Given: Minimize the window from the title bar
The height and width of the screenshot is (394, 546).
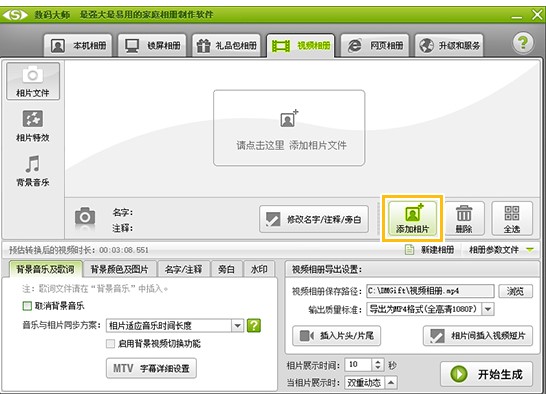Looking at the screenshot, I should (517, 16).
